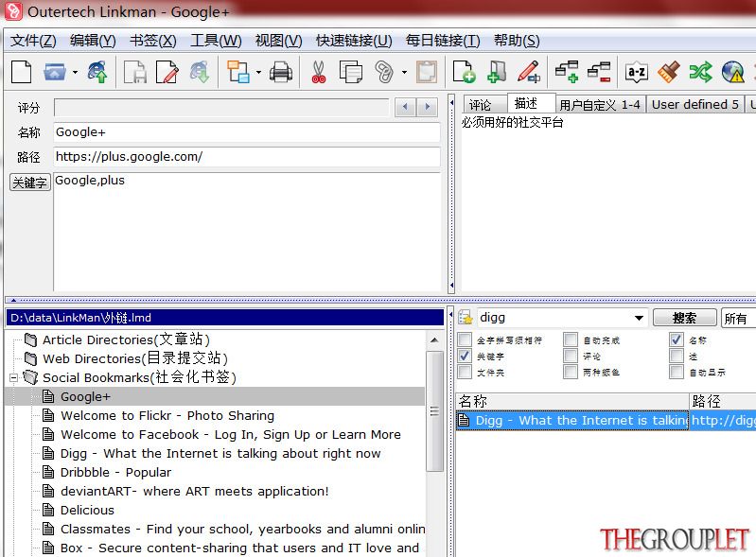Image resolution: width=756 pixels, height=557 pixels.
Task: Copy using the duplicate pages icon
Action: (350, 73)
